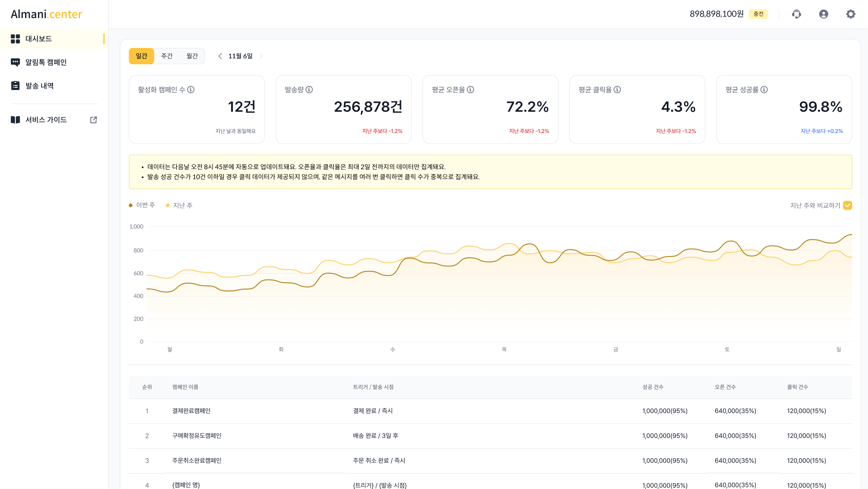Open the 결제완료캠페인 table row

(191, 411)
